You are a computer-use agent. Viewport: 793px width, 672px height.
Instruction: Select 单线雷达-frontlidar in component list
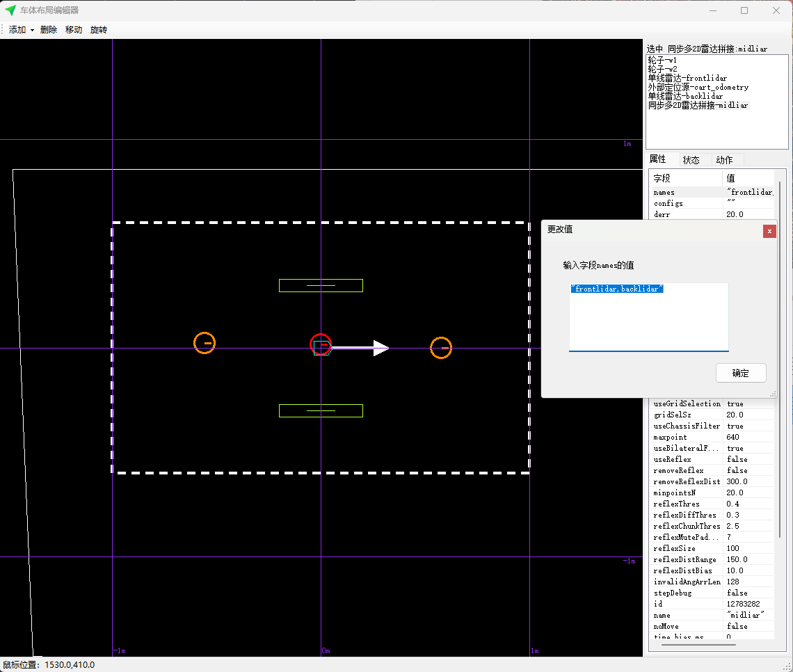(x=687, y=79)
